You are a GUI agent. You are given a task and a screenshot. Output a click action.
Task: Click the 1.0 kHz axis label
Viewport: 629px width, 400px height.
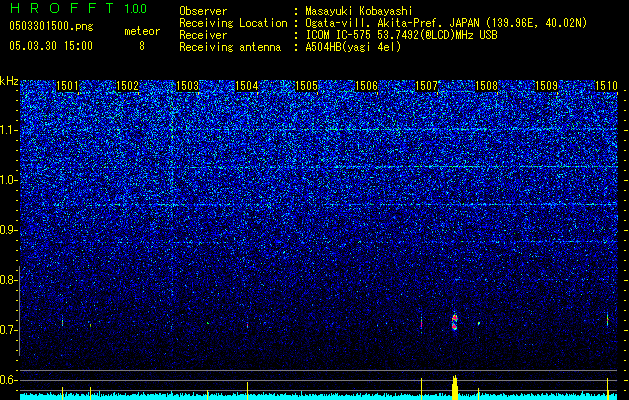(x=7, y=181)
